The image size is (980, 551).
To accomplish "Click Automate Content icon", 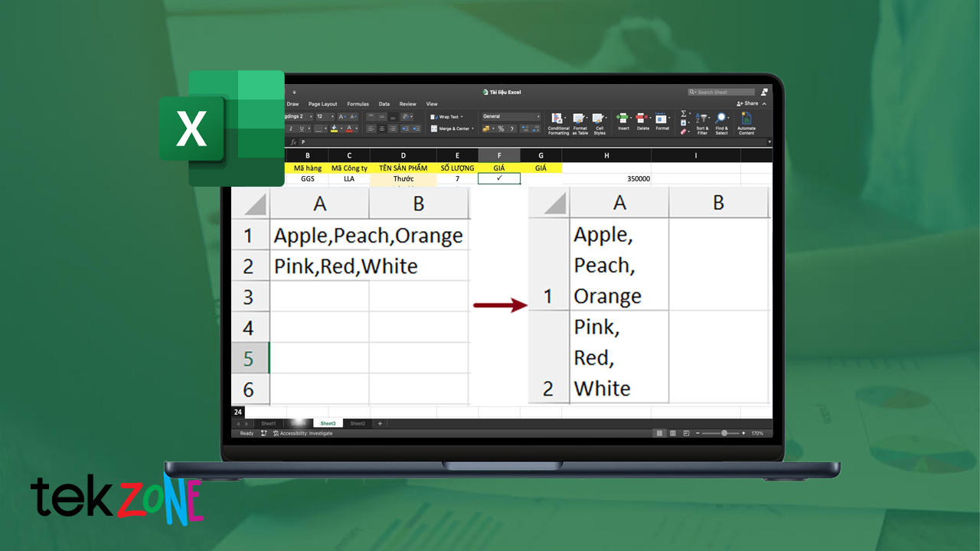I will tap(746, 119).
